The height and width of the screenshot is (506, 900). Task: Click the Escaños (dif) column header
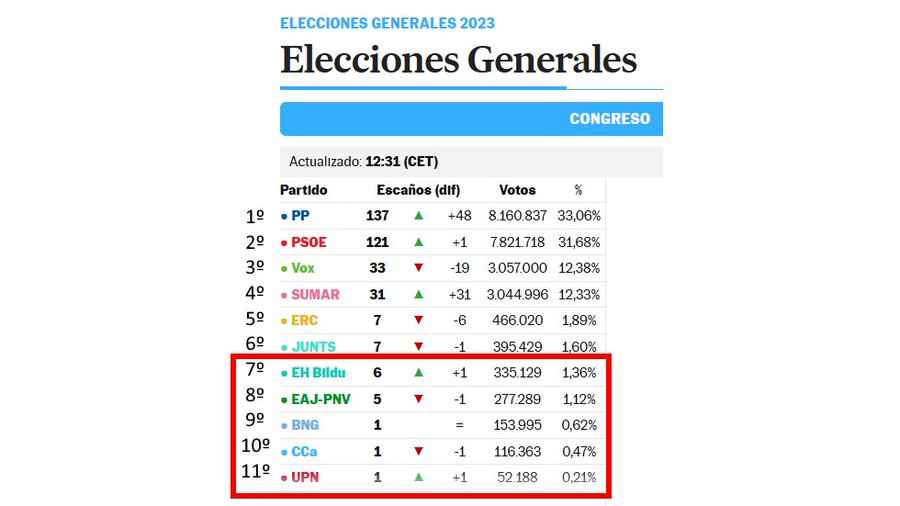(x=418, y=190)
